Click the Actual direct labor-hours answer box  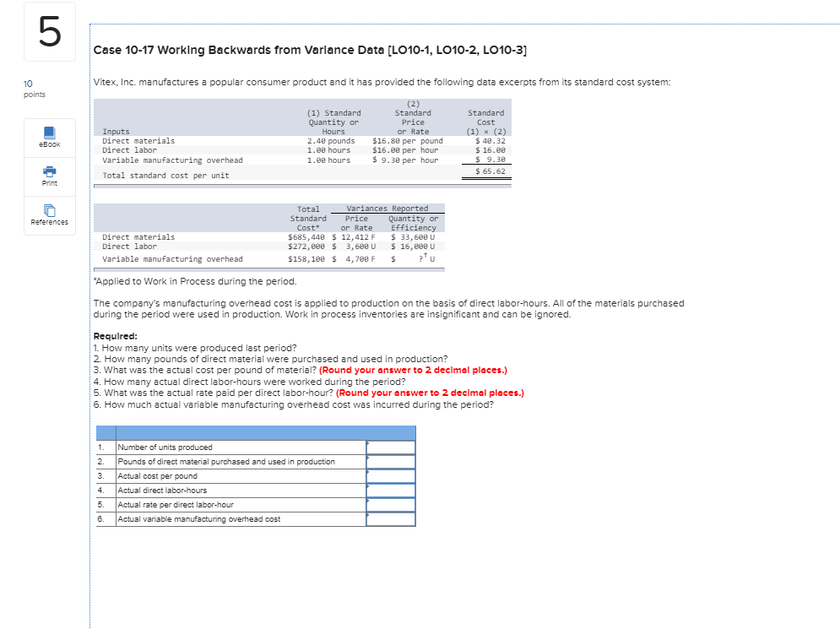(390, 491)
